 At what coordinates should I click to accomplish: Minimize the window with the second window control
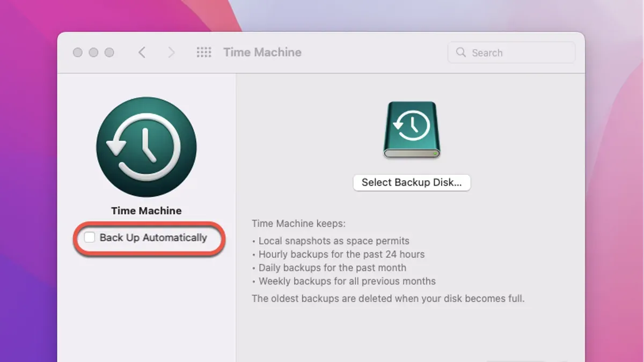(93, 53)
